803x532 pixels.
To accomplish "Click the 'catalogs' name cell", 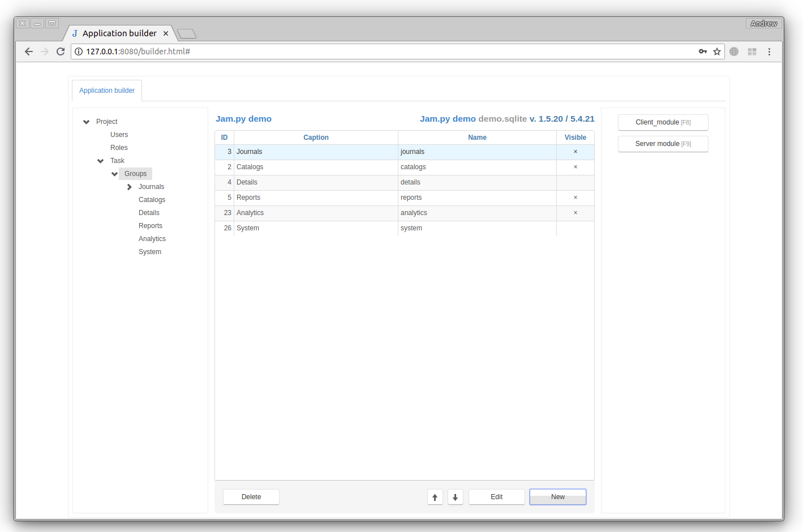I will [x=477, y=167].
